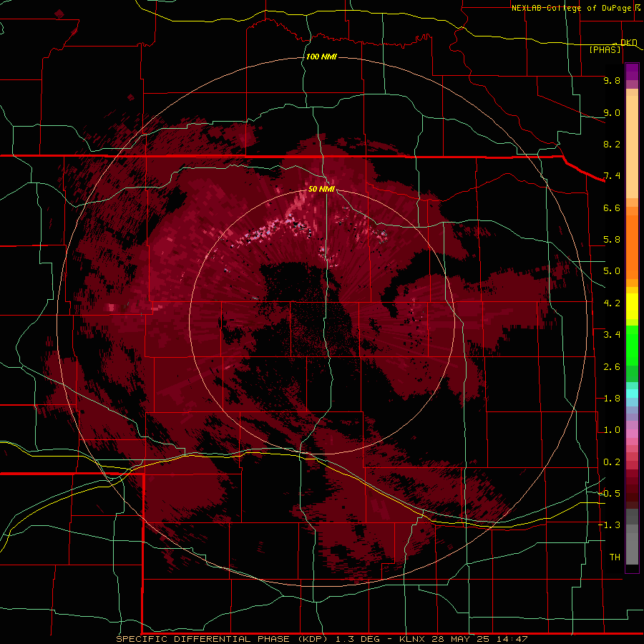The image size is (644, 644).
Task: Click the 5.0 value on the color scale
Action: pos(612,271)
